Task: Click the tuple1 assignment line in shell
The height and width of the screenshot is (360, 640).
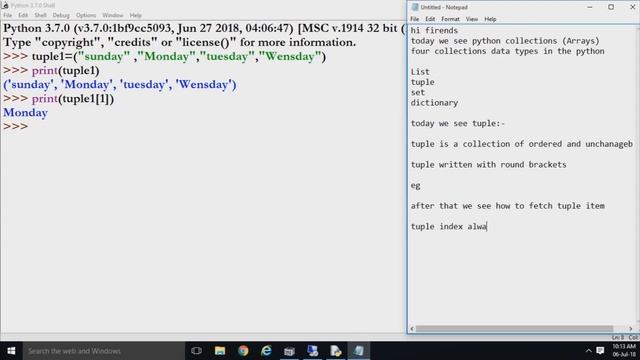Action: coord(164,57)
